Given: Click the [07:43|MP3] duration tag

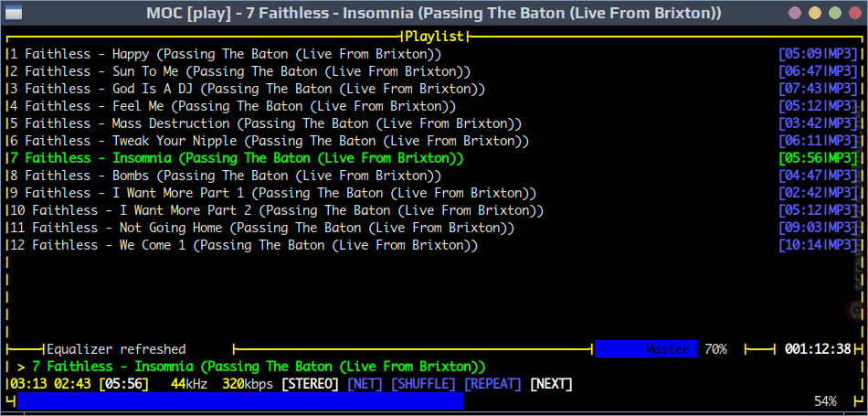Looking at the screenshot, I should (x=818, y=89).
